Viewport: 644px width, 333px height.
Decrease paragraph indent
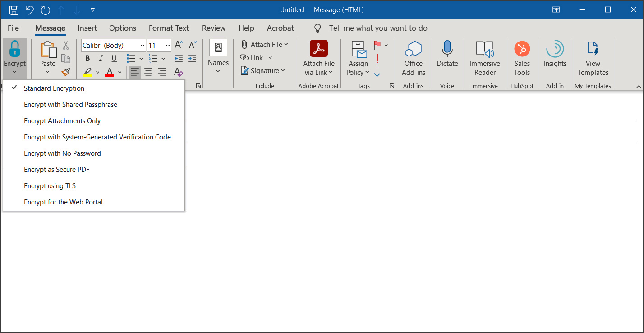click(x=179, y=59)
